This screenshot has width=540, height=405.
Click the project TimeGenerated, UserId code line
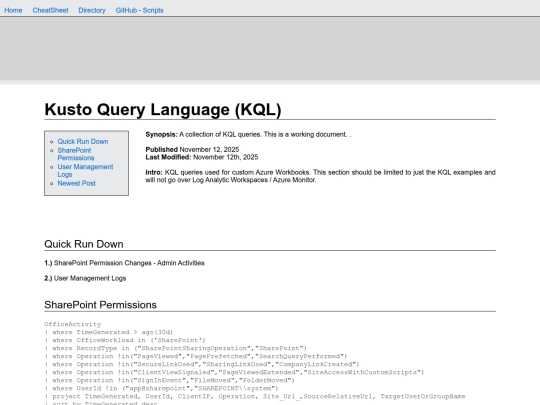coord(255,396)
